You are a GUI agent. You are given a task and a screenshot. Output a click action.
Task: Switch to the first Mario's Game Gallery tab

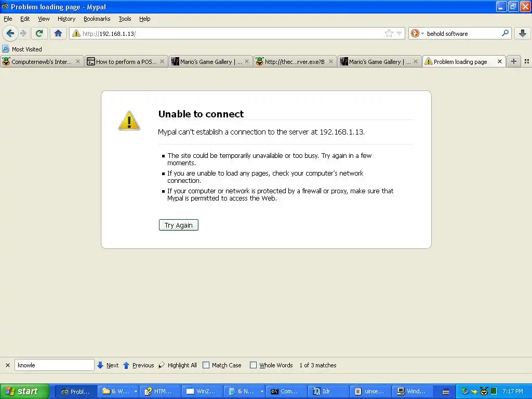(x=210, y=61)
